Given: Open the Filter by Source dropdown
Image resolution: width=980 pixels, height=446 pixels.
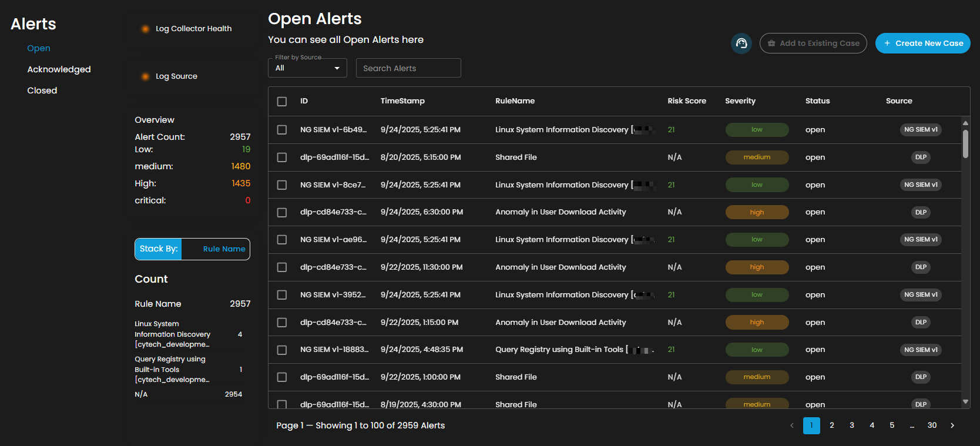Looking at the screenshot, I should [x=307, y=68].
